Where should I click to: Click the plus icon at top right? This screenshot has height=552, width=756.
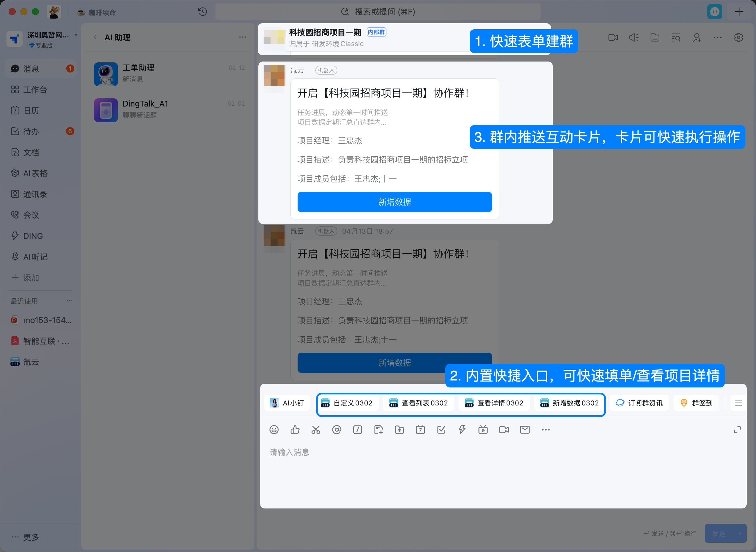click(739, 12)
